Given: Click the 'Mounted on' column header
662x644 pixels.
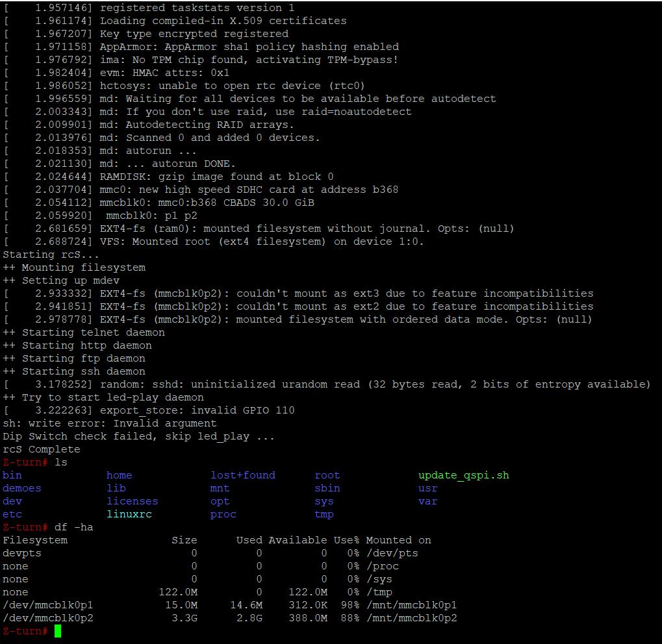Looking at the screenshot, I should pyautogui.click(x=398, y=540).
